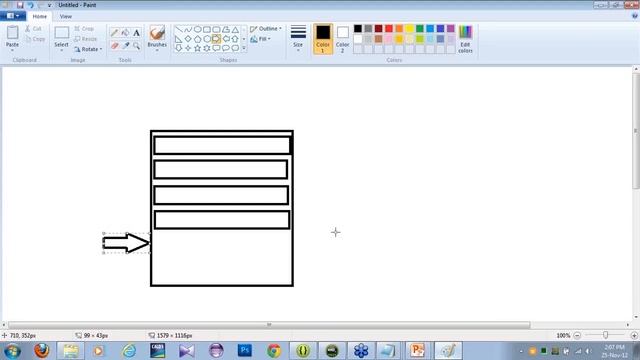Pick the Oval callout shape
Image resolution: width=640 pixels, height=360 pixels.
click(x=226, y=48)
